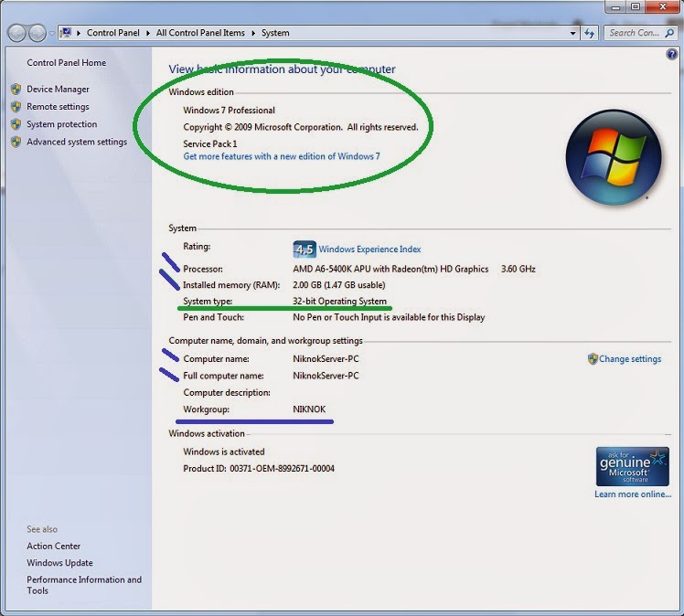Click the shield icon beside Remote settings
Screen dimensions: 684x616
16,107
